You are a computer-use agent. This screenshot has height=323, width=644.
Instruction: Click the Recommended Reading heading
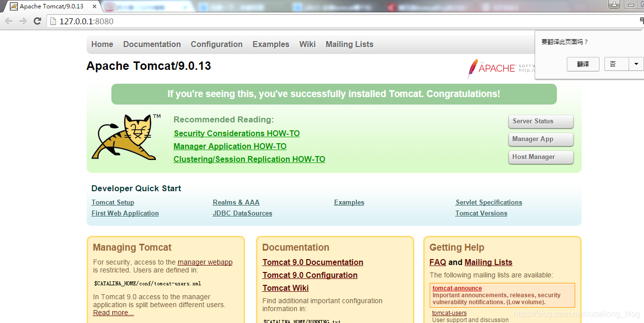tap(224, 119)
